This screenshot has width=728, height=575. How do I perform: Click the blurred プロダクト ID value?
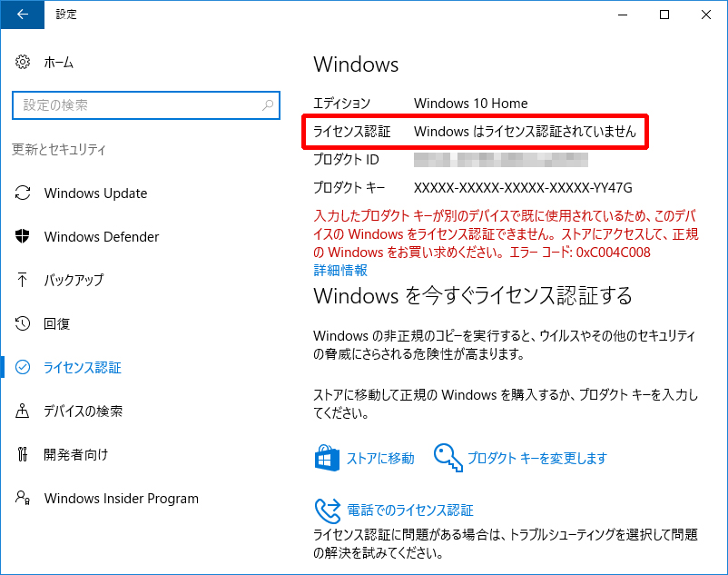501,159
